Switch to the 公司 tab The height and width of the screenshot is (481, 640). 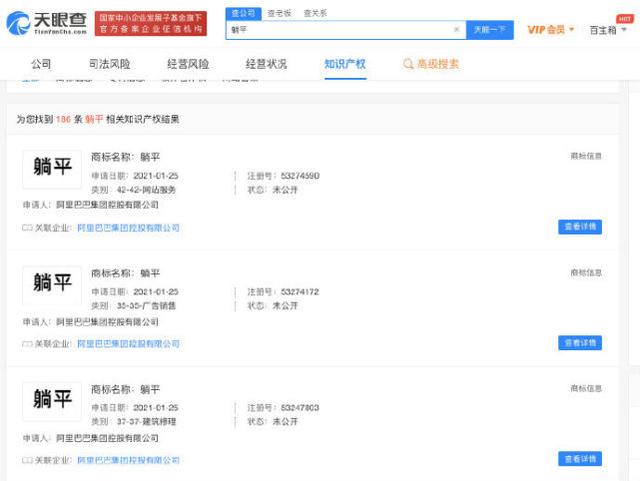41,64
